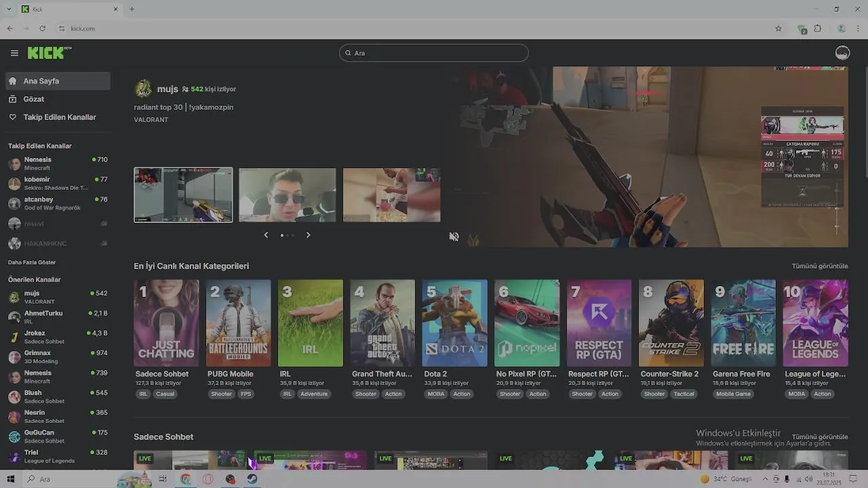The image size is (868, 488).
Task: Open Just Chatting category card
Action: coord(166,323)
